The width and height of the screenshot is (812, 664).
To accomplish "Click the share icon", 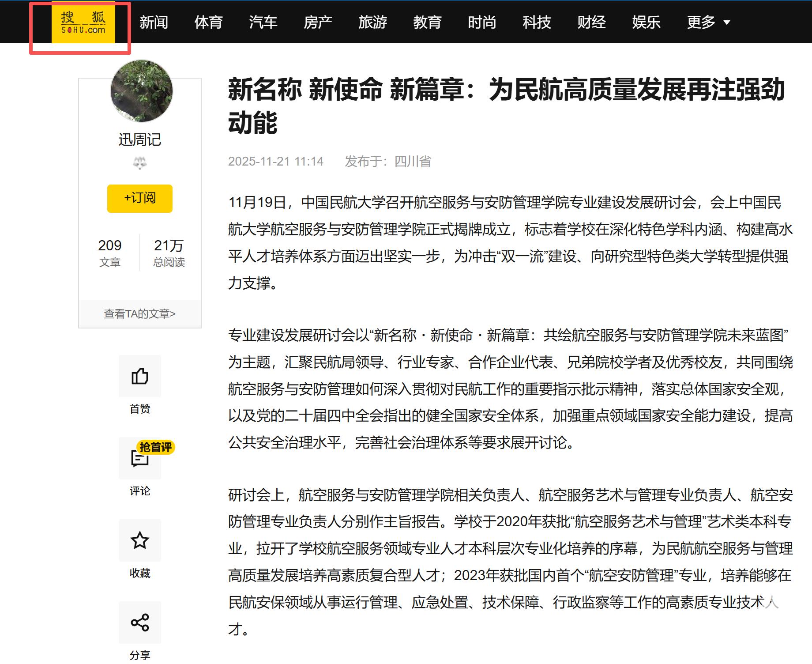I will tap(140, 622).
